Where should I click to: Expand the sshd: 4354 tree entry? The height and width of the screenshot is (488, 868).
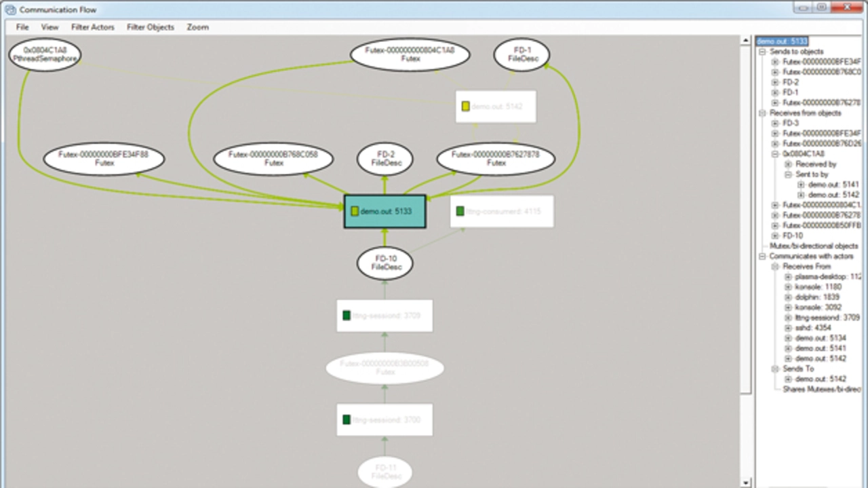point(788,328)
